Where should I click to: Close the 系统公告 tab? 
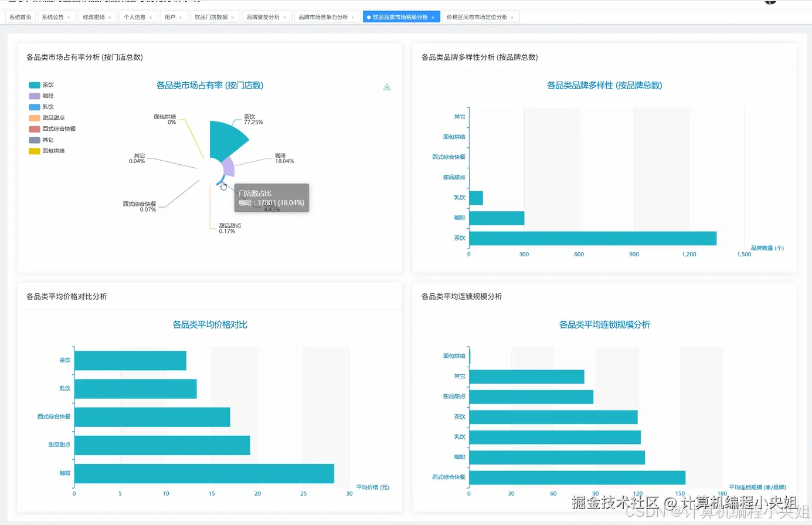coord(69,18)
